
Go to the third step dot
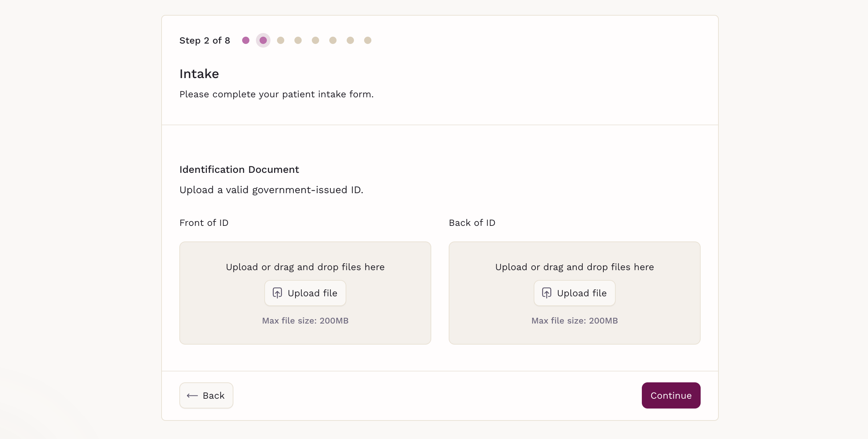coord(281,40)
